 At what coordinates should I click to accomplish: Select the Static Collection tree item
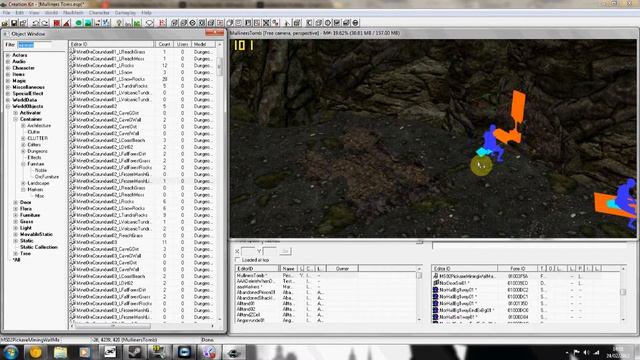(39, 247)
